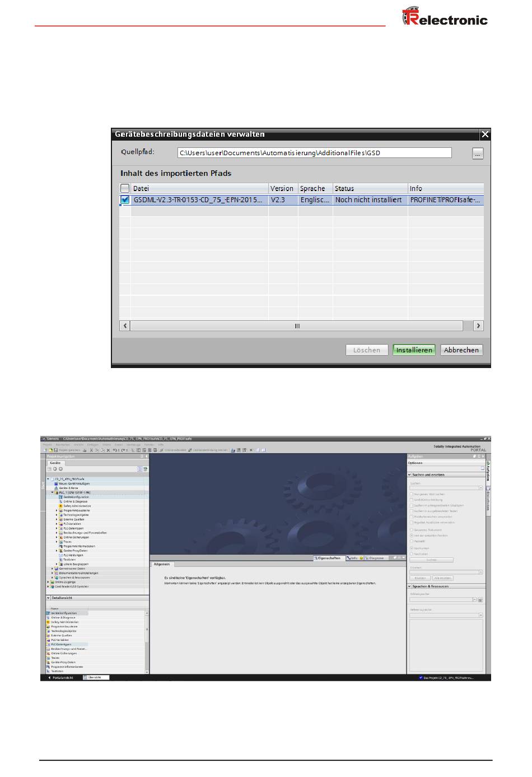Open 'Online & Diagnose' in project tree
The image size is (532, 777).
[75, 501]
